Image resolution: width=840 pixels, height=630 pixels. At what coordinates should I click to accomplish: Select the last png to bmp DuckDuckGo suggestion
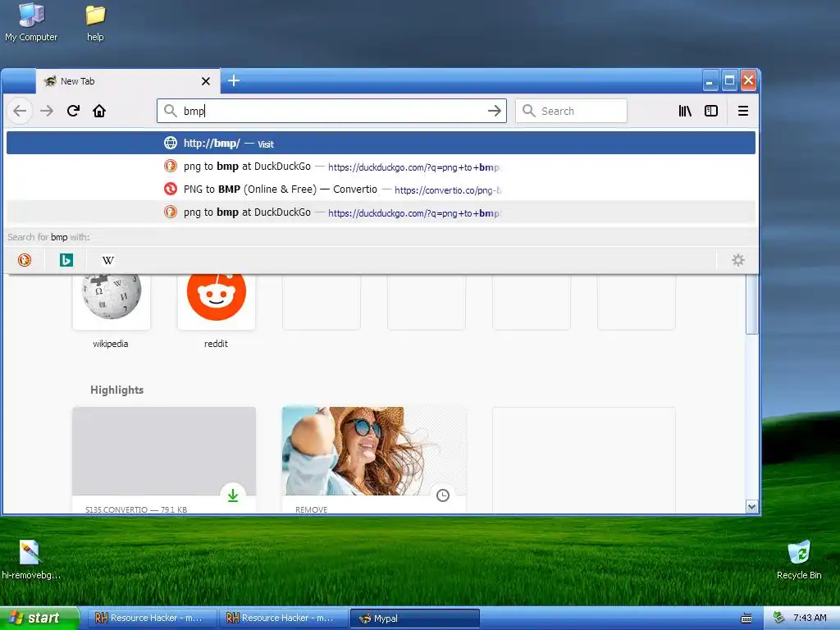tap(381, 212)
